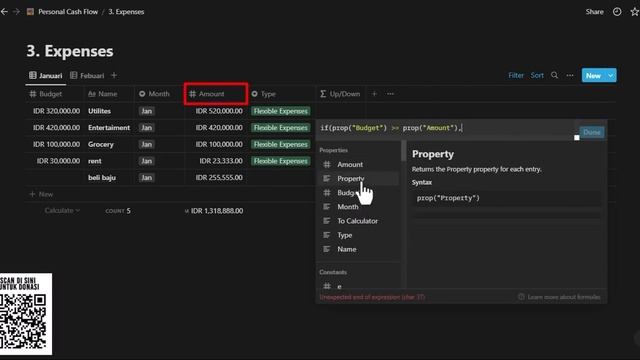
Task: Insert the To Calculator property
Action: pos(358,221)
